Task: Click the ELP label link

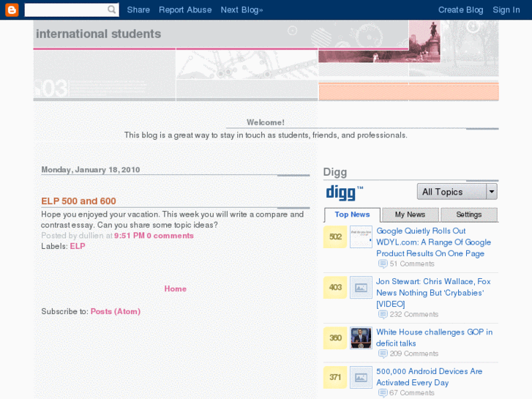Action: pos(78,246)
